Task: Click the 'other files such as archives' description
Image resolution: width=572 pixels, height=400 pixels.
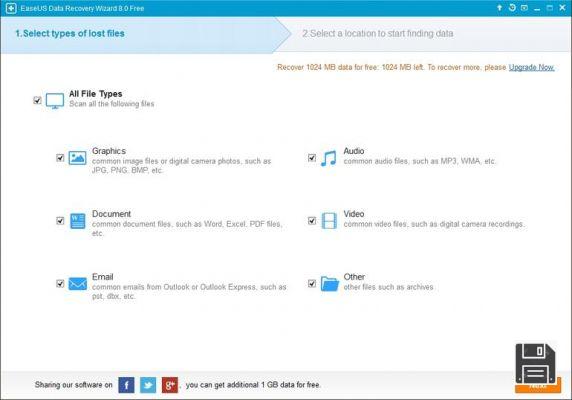Action: pos(389,287)
